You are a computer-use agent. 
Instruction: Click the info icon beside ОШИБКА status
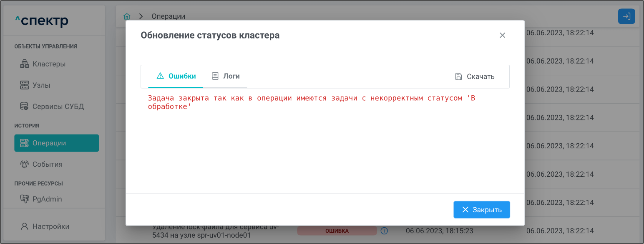click(x=385, y=231)
